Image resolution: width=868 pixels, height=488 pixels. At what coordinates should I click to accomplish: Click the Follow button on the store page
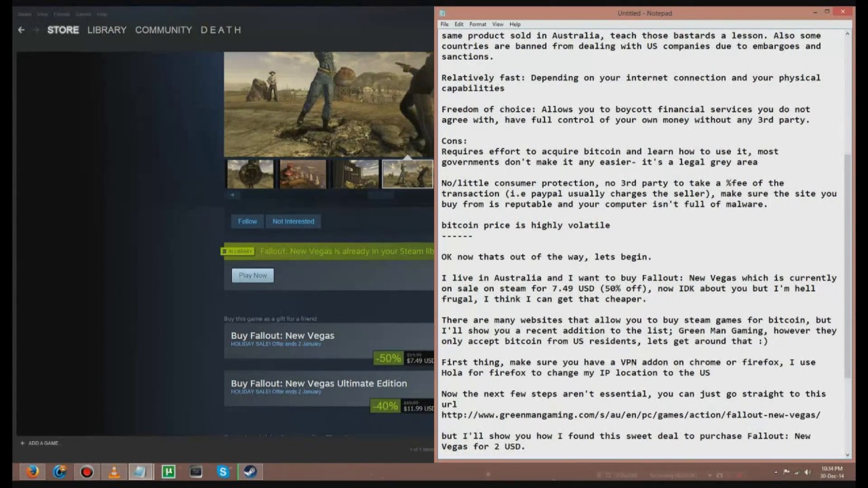pyautogui.click(x=248, y=221)
